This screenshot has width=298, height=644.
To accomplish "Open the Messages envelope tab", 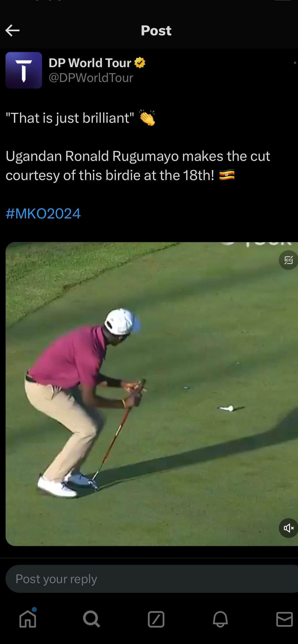I will coord(285,619).
